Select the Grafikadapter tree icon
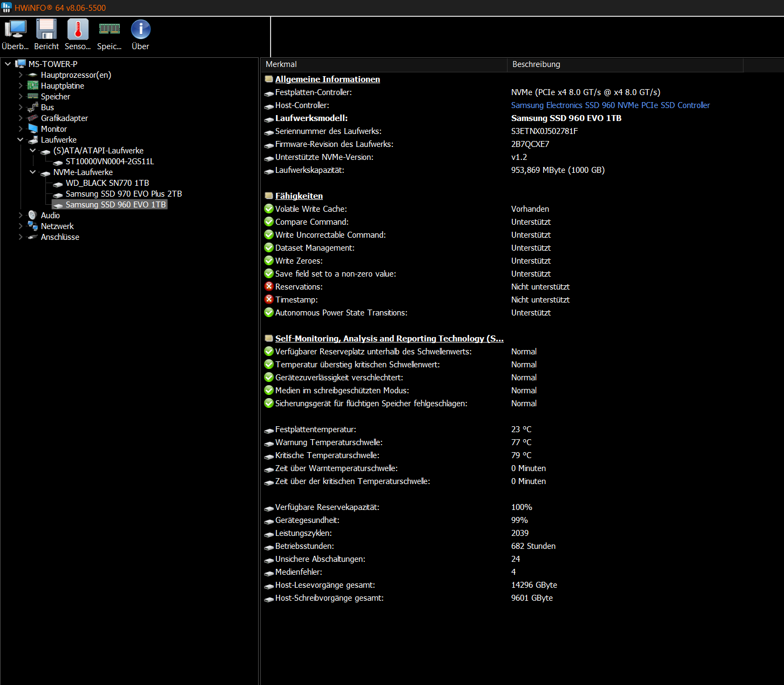 (x=33, y=118)
